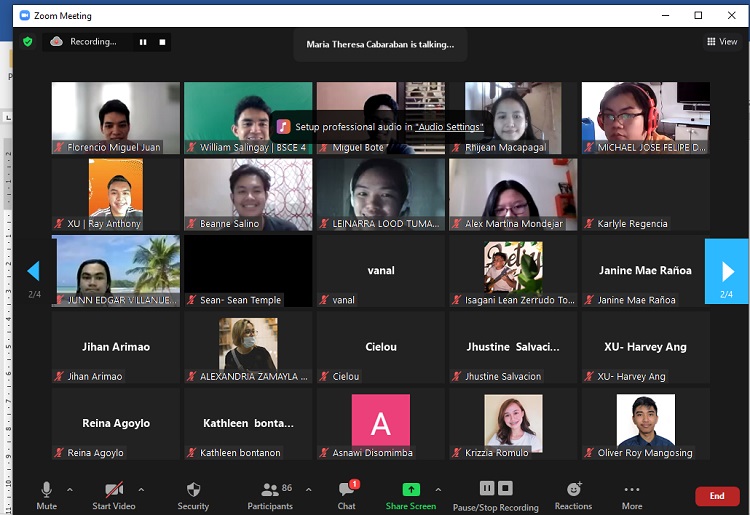Select XU | Ray Anthony's video tile
Screen dimensions: 750x515
pyautogui.click(x=116, y=195)
